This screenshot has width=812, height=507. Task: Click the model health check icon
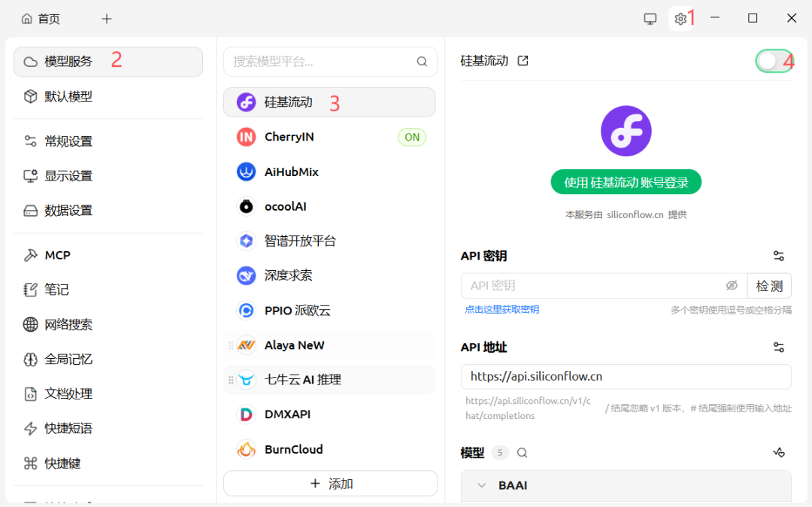pyautogui.click(x=779, y=453)
